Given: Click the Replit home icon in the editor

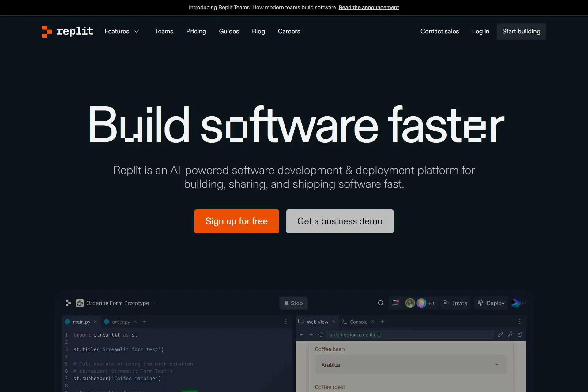Looking at the screenshot, I should click(68, 303).
